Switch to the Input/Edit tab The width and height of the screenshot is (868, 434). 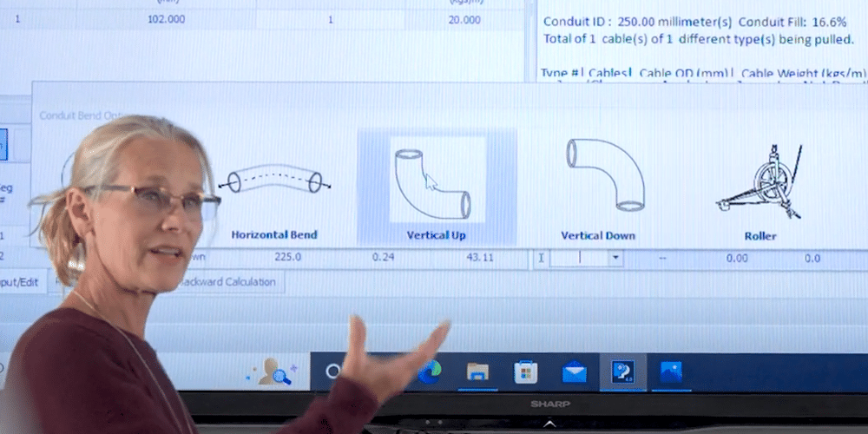click(21, 282)
